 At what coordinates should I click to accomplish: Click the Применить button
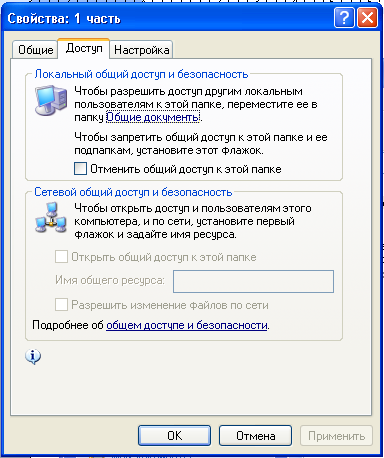[x=336, y=436]
